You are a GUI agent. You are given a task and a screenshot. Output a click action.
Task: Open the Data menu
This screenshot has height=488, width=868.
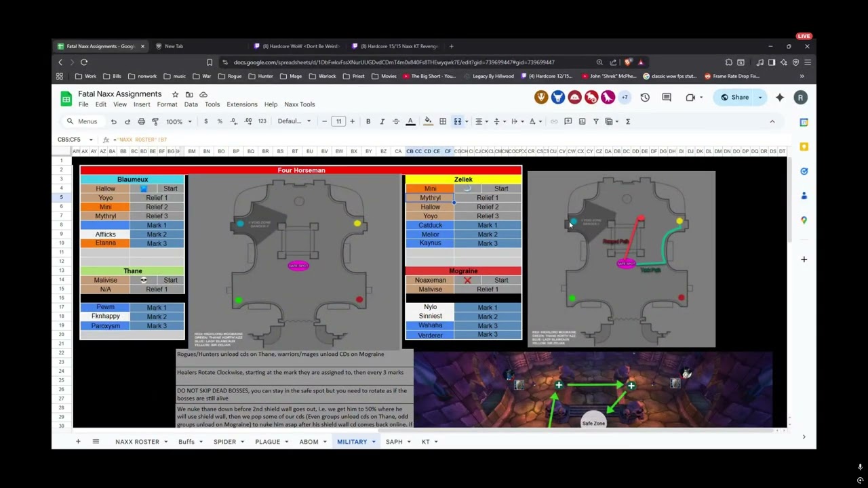pos(191,104)
